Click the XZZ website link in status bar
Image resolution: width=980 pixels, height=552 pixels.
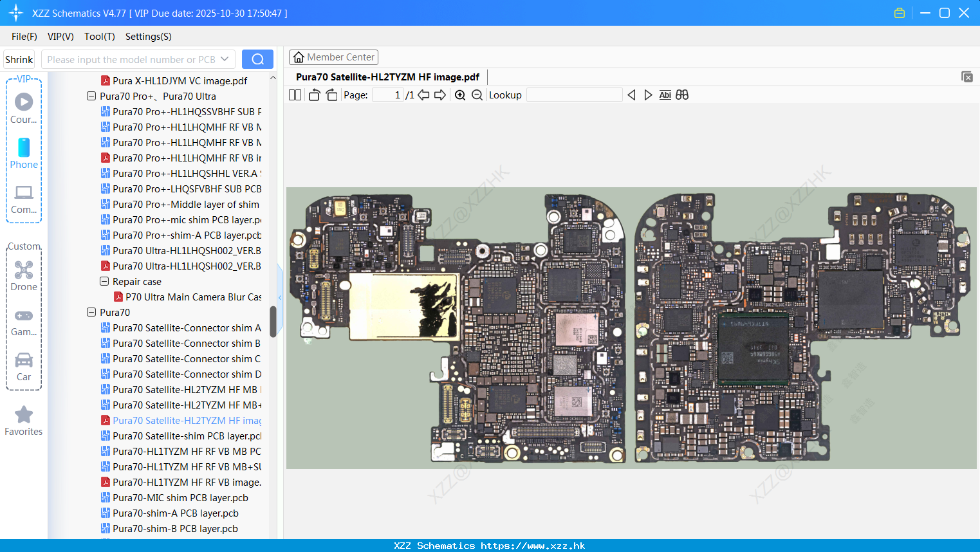pos(533,546)
